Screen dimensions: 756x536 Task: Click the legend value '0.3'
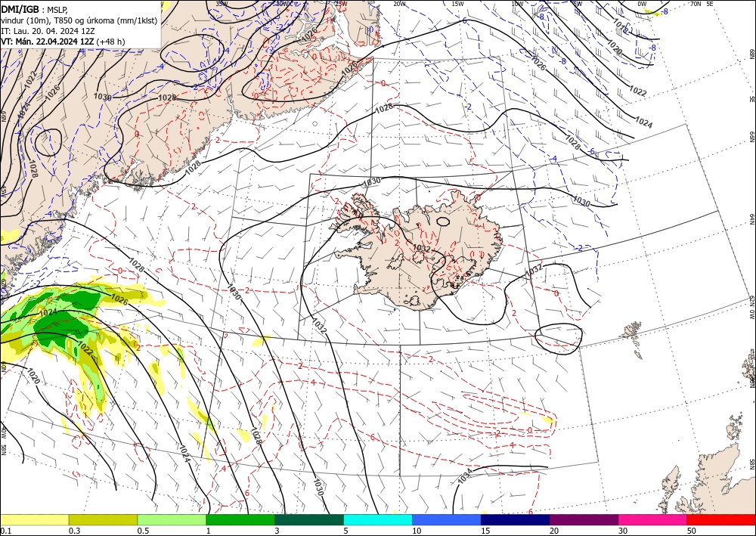[74, 531]
